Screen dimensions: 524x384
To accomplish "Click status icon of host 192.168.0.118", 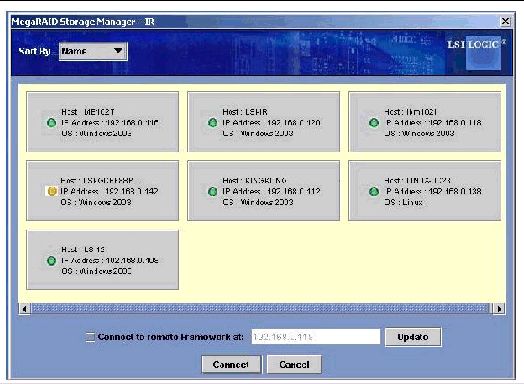I will click(x=374, y=123).
